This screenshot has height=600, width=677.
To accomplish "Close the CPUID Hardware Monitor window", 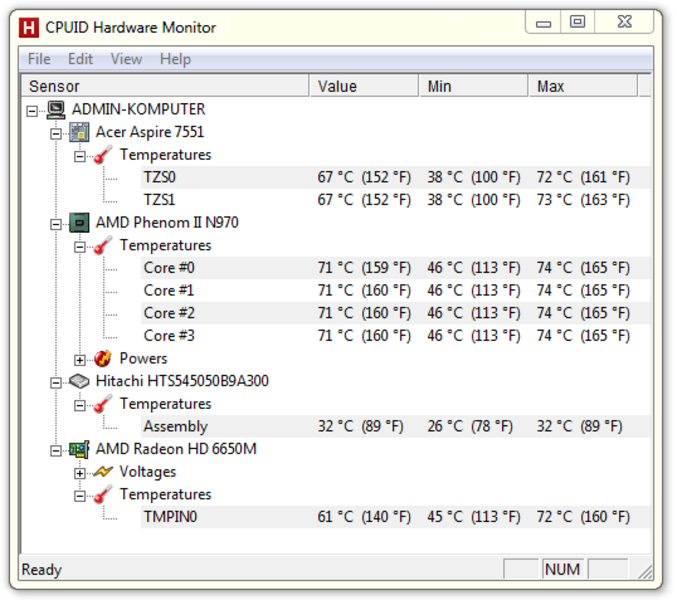I will tap(624, 22).
